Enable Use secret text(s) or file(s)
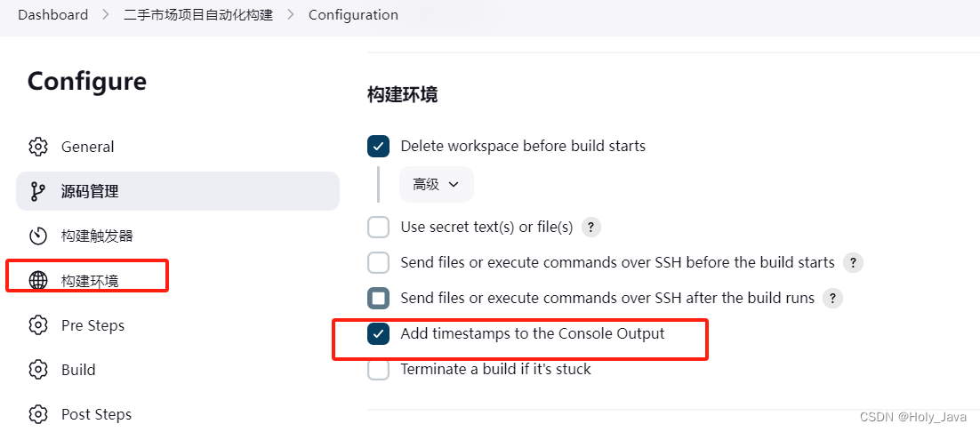The image size is (980, 432). [x=378, y=228]
